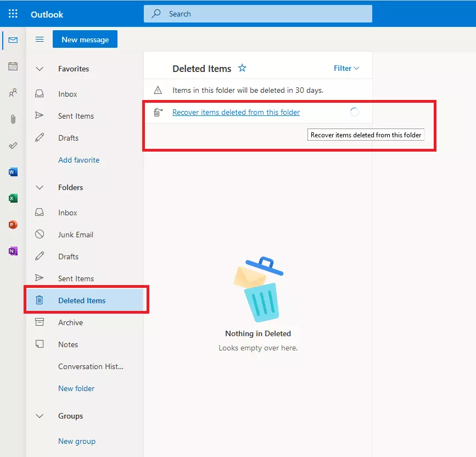
Task: Collapse the Favorites section
Action: [x=40, y=69]
